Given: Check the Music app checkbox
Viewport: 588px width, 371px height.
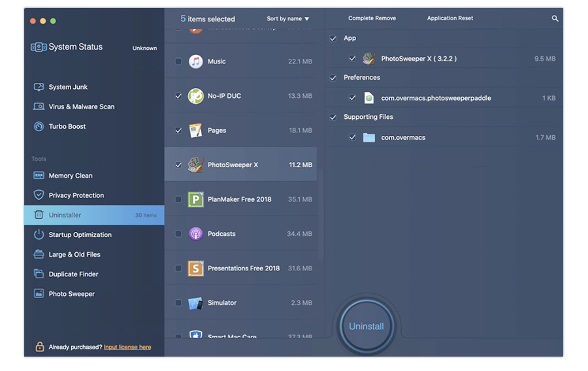Looking at the screenshot, I should click(178, 61).
